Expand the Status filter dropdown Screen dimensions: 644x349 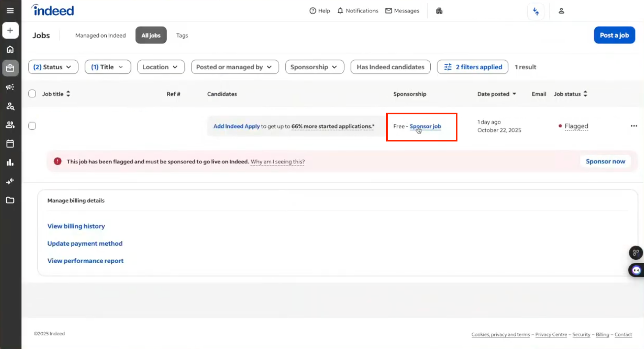pyautogui.click(x=53, y=67)
